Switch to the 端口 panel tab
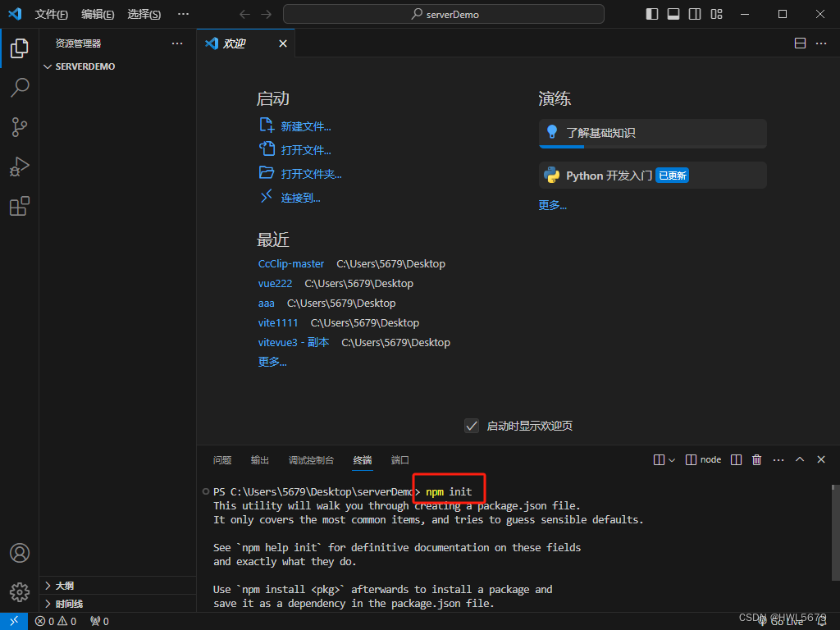This screenshot has width=840, height=630. coord(400,460)
